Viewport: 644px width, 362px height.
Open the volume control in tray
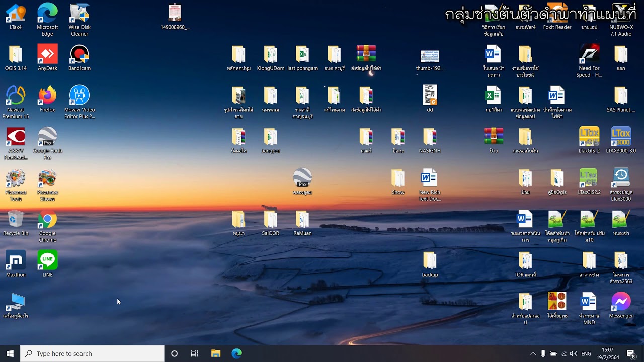(x=574, y=354)
